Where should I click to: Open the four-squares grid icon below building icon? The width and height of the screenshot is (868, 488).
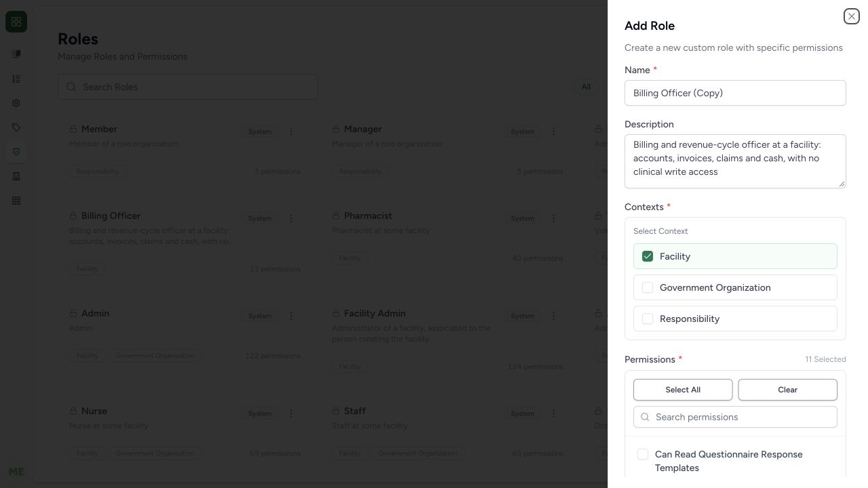pos(16,201)
